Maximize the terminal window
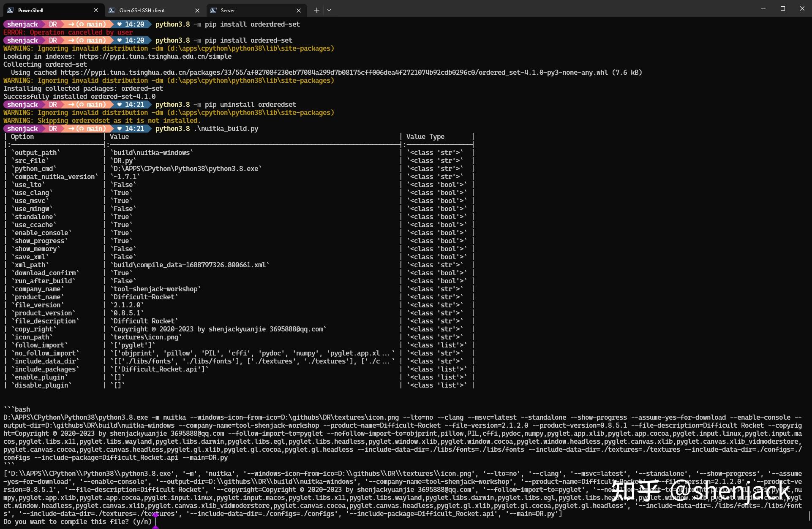Viewport: 812px width, 529px height. click(x=782, y=8)
